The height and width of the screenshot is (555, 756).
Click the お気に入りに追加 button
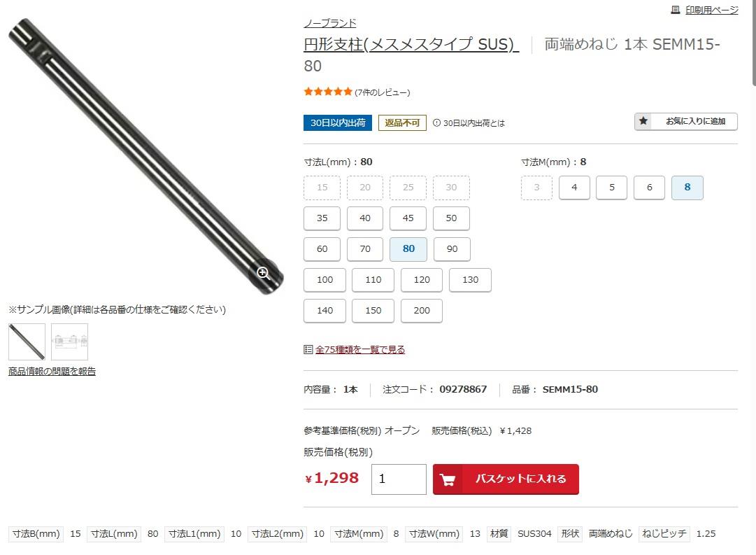(685, 121)
